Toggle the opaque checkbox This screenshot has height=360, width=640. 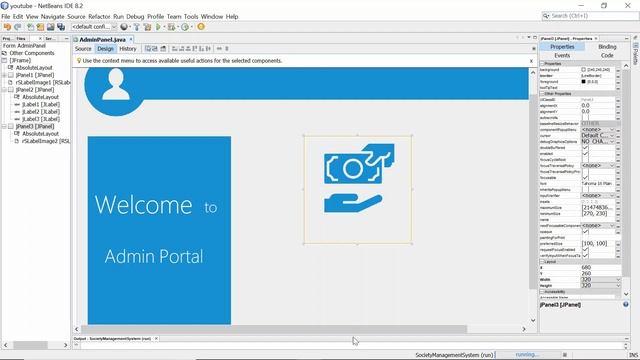point(585,231)
